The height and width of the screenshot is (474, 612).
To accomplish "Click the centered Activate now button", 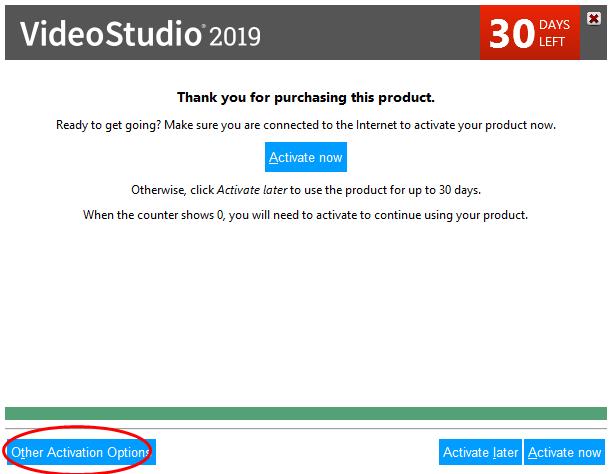I will click(306, 157).
